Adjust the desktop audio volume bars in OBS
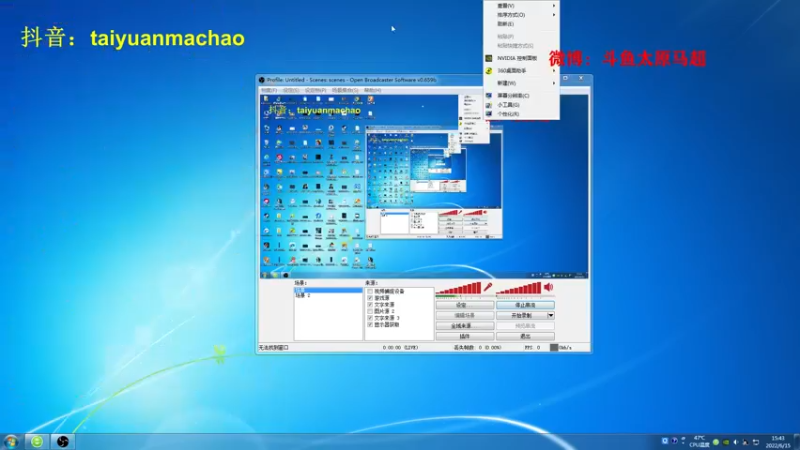The height and width of the screenshot is (450, 800). (519, 289)
